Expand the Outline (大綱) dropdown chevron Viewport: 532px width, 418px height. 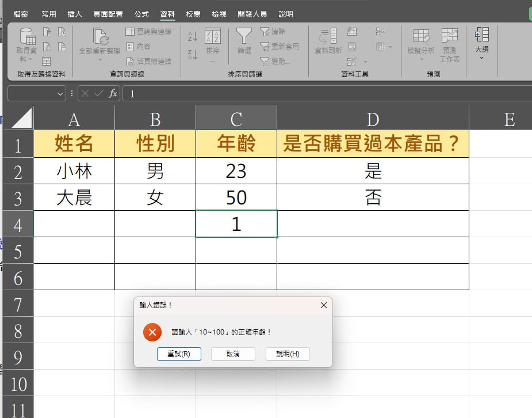coord(481,58)
